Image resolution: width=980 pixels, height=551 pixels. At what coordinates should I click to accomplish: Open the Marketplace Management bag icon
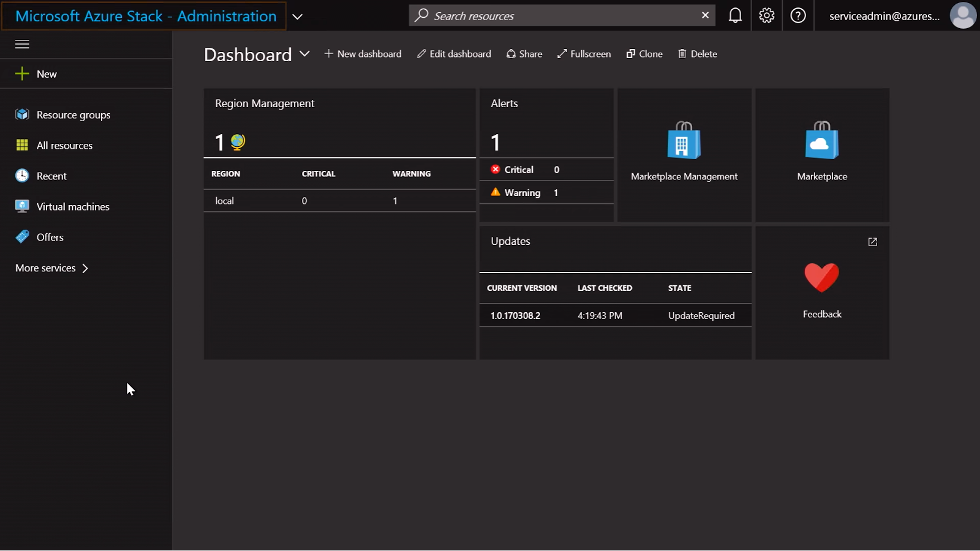pyautogui.click(x=684, y=140)
